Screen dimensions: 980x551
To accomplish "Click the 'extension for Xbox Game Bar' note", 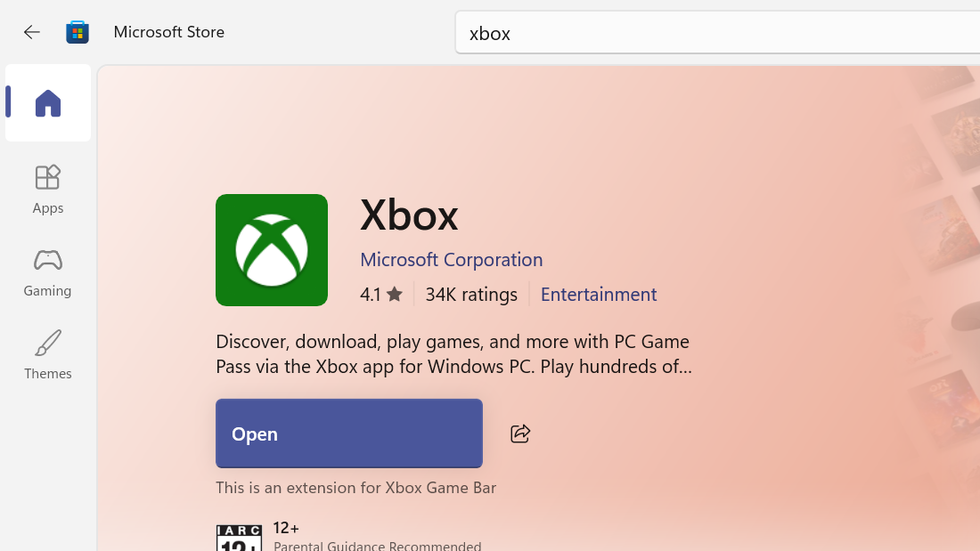I will point(355,487).
